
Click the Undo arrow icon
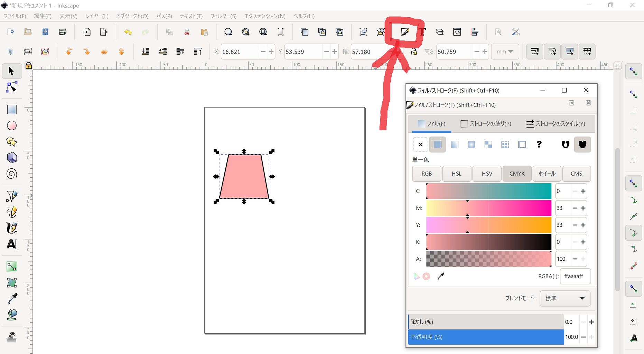(x=128, y=32)
